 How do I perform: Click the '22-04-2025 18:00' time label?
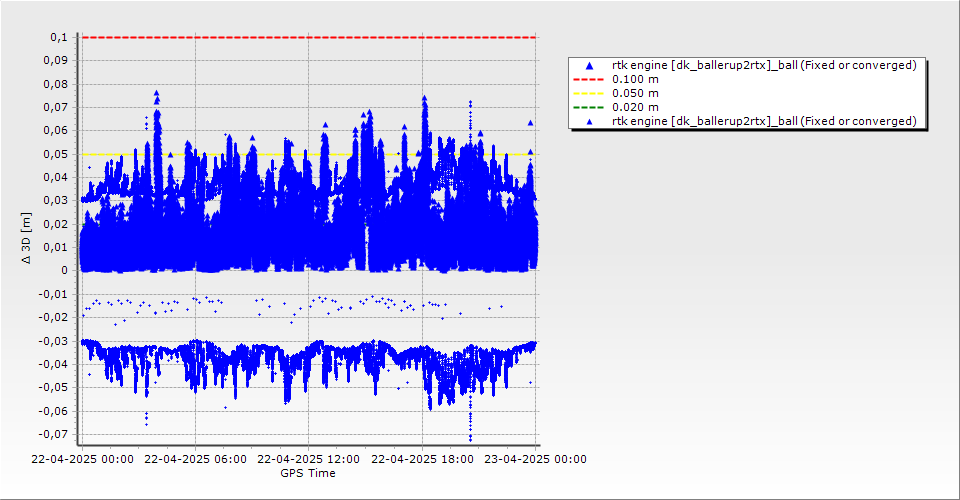click(422, 459)
